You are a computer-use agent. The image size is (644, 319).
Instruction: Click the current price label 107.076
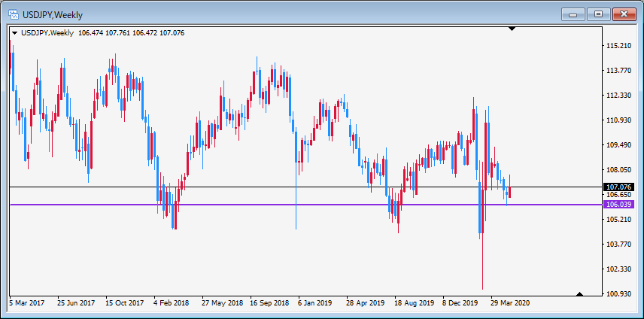(x=618, y=187)
